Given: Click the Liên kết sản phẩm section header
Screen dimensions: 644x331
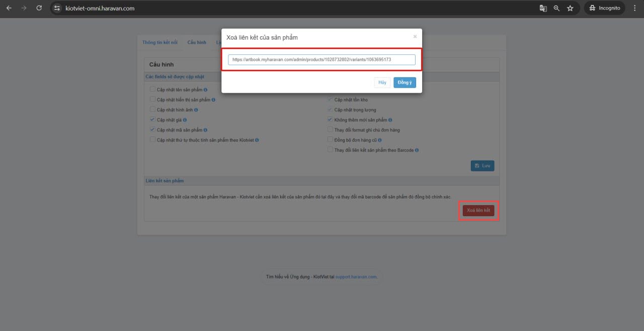Looking at the screenshot, I should coord(165,180).
